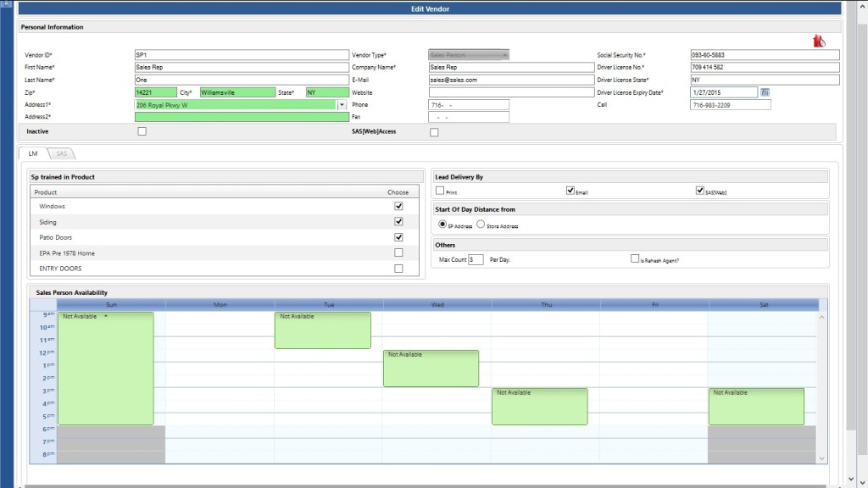868x488 pixels.
Task: Click the Last Name field
Action: click(x=242, y=80)
